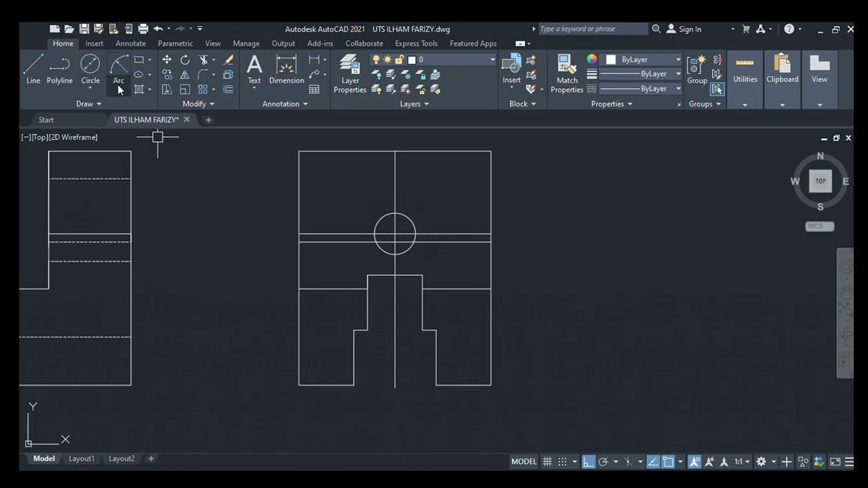Open Layer Properties manager

tap(350, 73)
